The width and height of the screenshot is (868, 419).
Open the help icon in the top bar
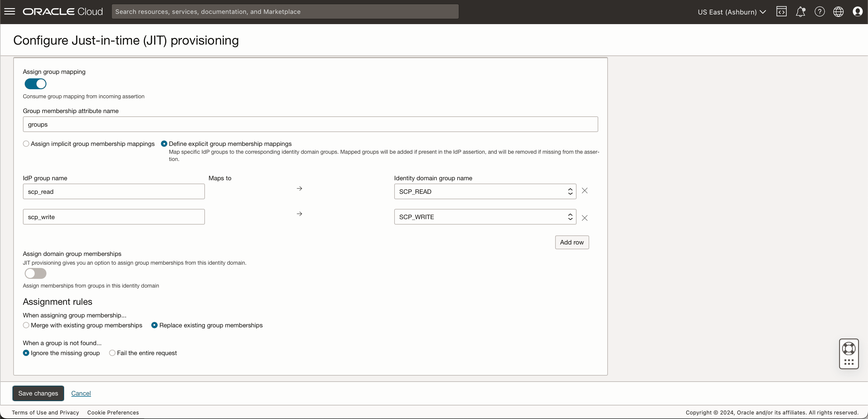819,11
